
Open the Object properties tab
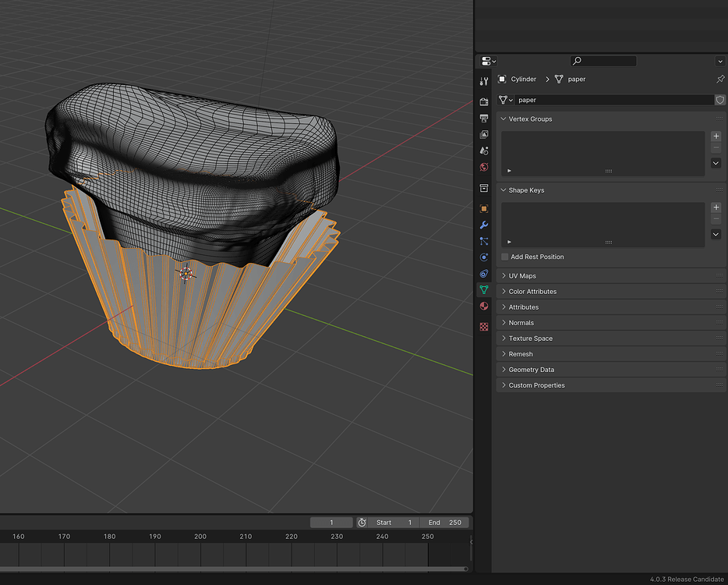484,208
